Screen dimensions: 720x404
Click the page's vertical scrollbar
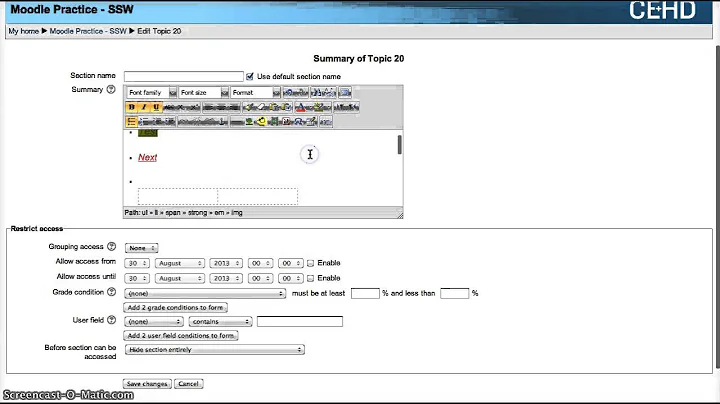click(717, 207)
